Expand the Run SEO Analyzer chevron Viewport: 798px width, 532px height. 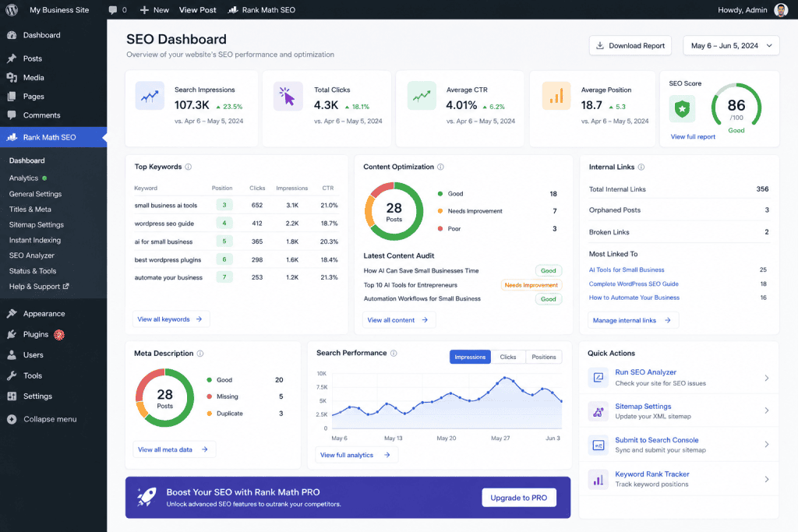767,378
